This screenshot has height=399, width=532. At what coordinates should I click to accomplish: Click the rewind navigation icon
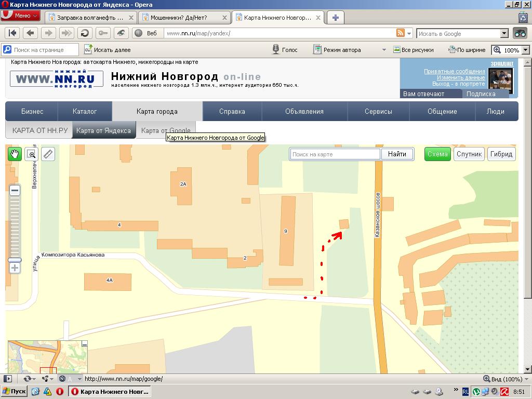(12, 33)
